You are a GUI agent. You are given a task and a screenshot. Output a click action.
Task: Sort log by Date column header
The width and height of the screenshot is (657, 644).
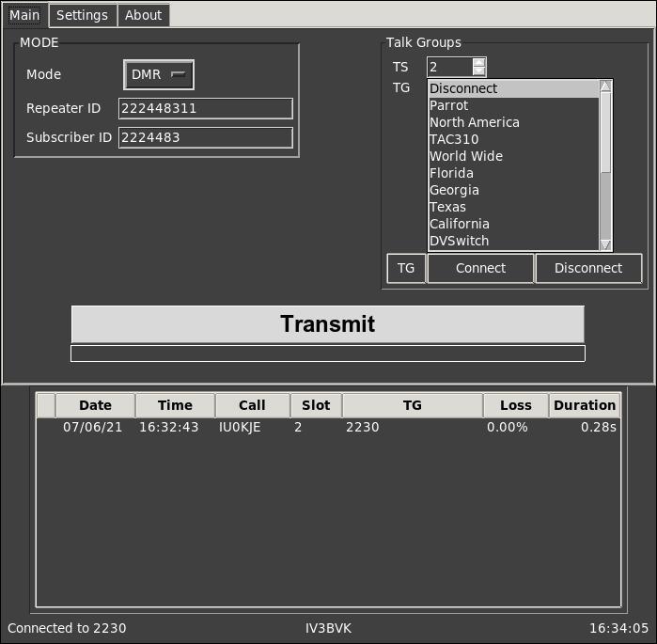pyautogui.click(x=96, y=405)
